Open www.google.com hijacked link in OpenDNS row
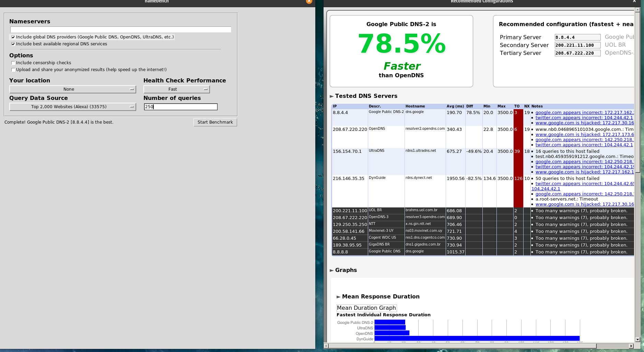The image size is (644, 352). 584,135
